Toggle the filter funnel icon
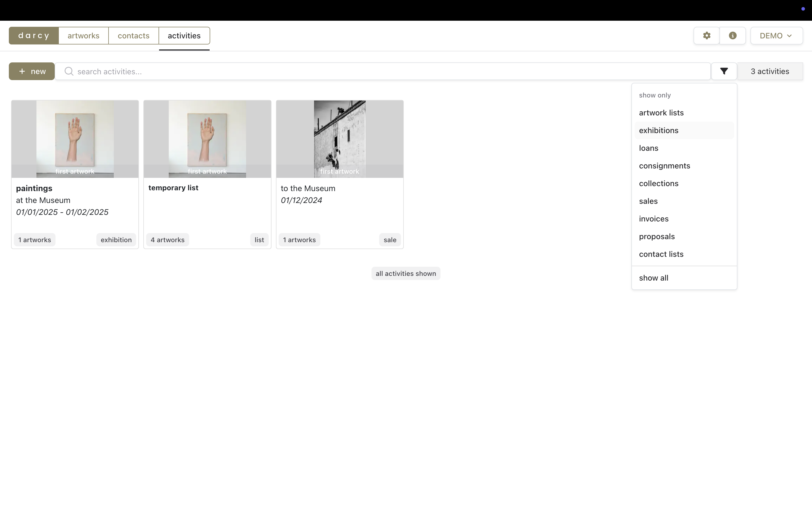 point(724,71)
